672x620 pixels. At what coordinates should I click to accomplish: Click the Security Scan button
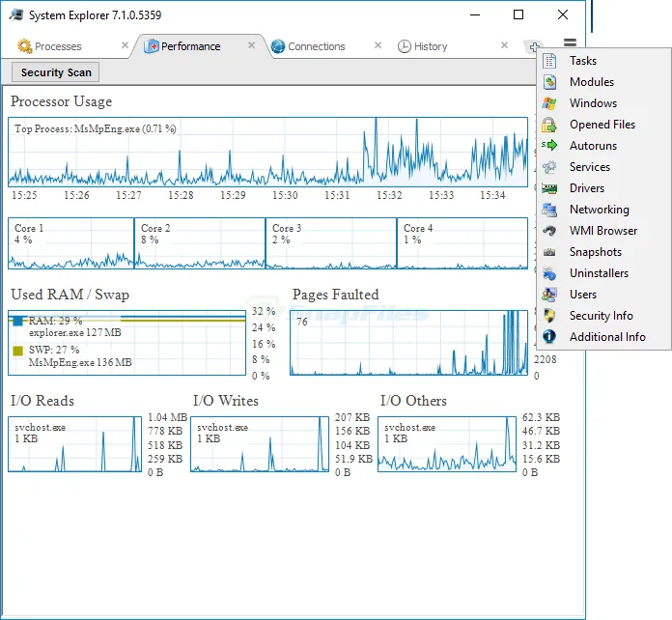tap(55, 72)
